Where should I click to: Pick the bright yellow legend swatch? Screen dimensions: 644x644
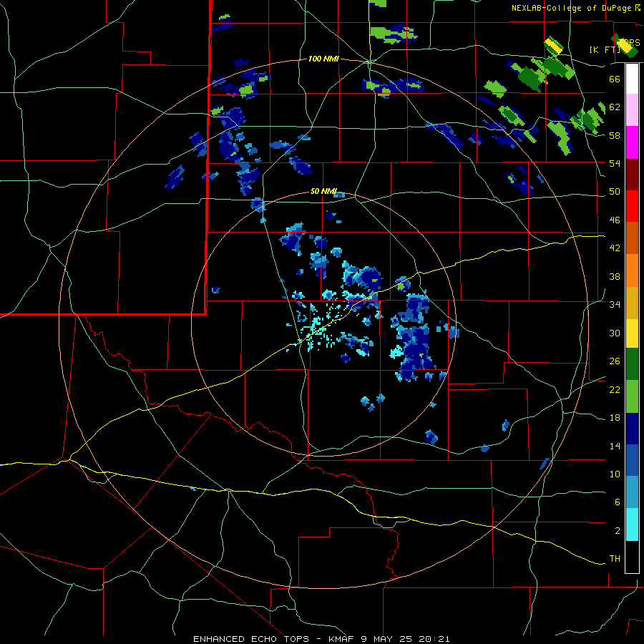[x=632, y=333]
